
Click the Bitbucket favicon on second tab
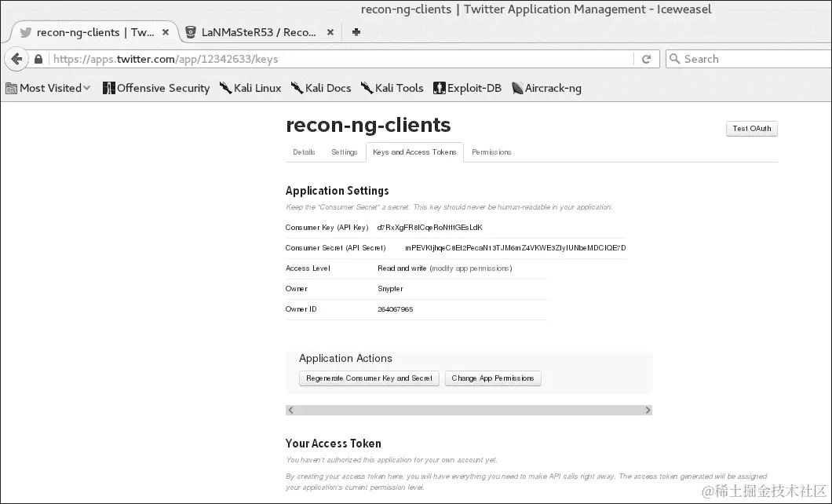click(x=191, y=32)
